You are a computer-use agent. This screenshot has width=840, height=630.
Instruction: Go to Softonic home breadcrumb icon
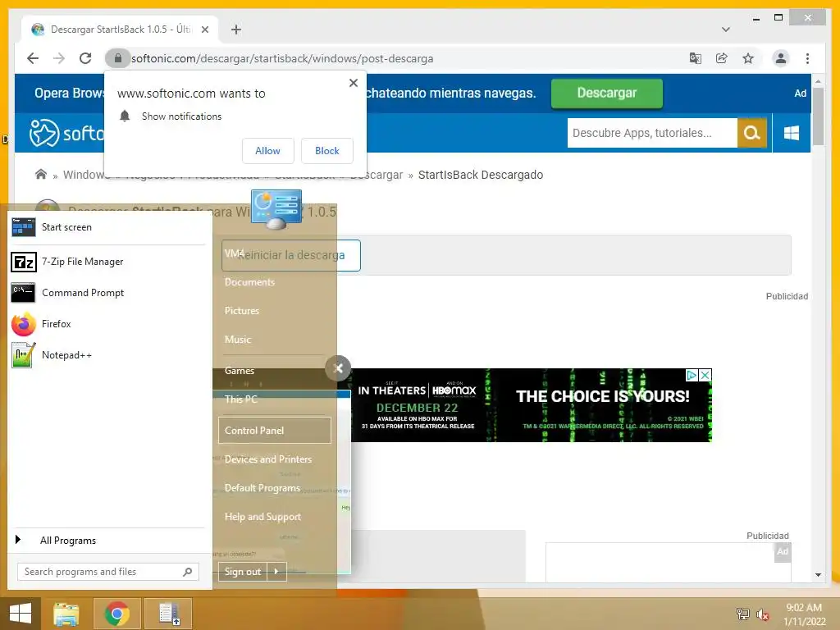click(41, 174)
